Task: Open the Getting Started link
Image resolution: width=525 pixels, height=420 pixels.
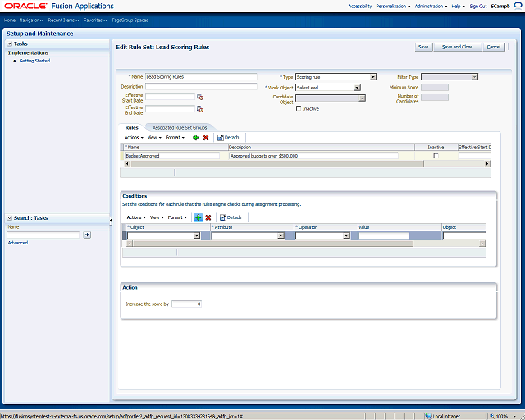Action: click(x=34, y=61)
